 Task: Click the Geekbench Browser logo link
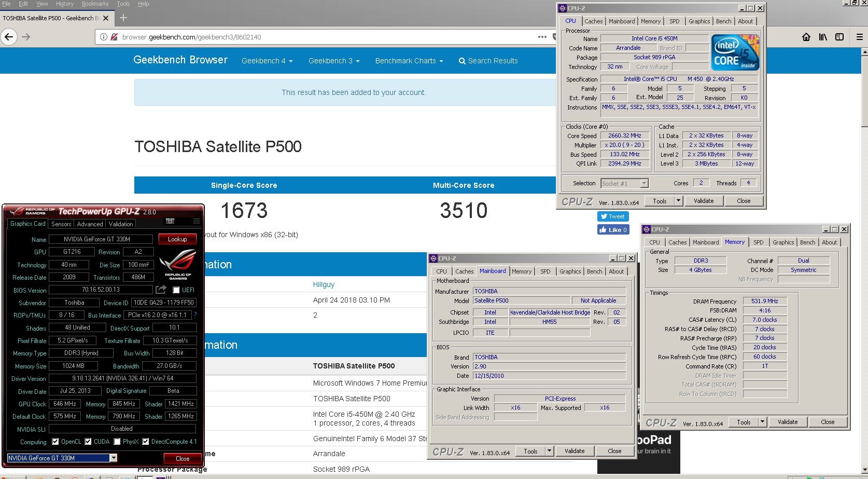(x=180, y=60)
